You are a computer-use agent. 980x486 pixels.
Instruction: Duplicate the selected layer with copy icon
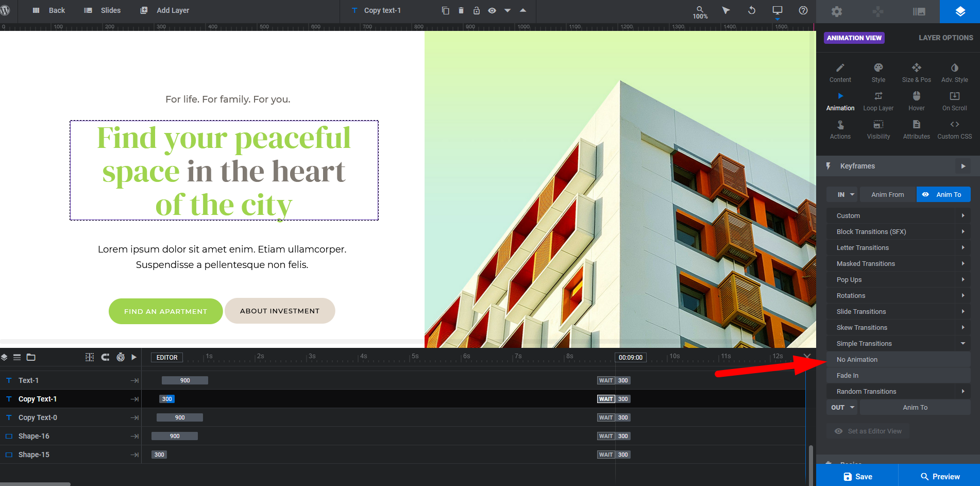(x=446, y=10)
